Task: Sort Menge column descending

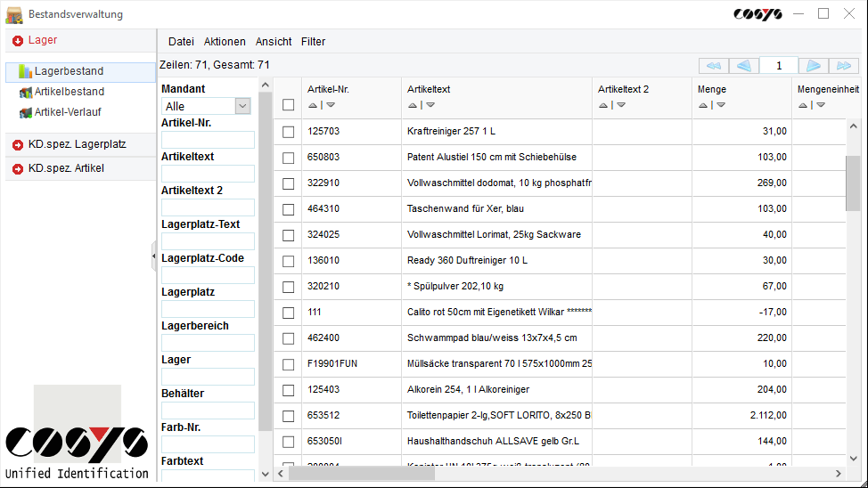Action: [721, 105]
